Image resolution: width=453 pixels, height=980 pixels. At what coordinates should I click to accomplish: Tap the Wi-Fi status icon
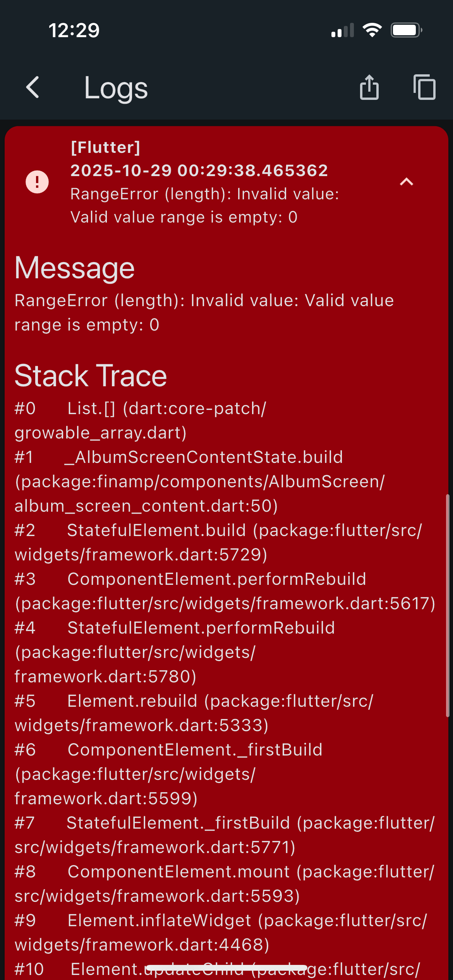pos(372,30)
